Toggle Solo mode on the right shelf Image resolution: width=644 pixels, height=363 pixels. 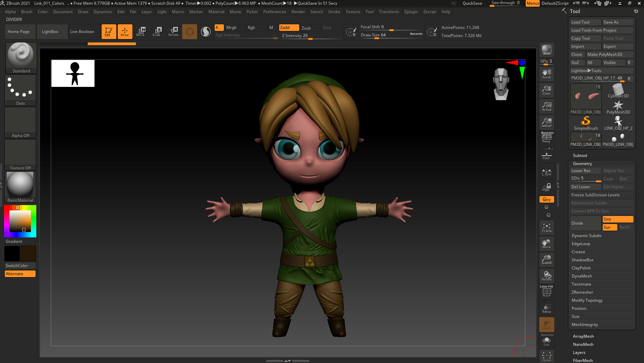546,341
